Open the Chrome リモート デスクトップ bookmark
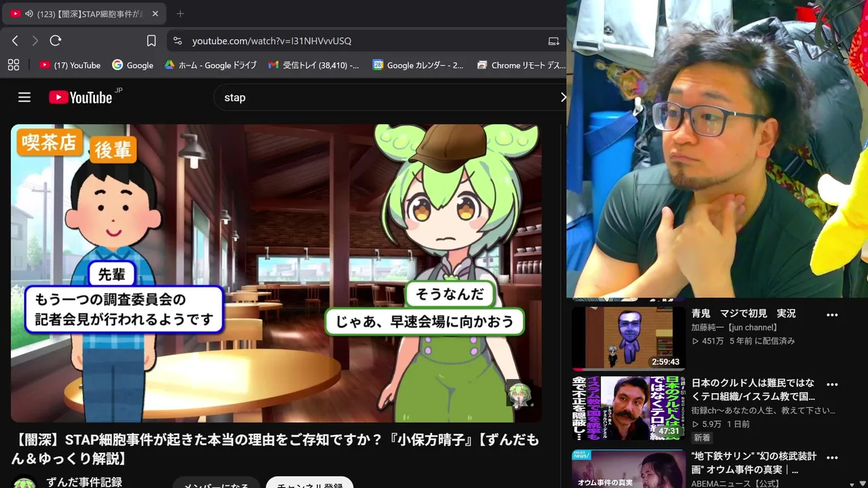Image resolution: width=868 pixels, height=488 pixels. tap(521, 65)
